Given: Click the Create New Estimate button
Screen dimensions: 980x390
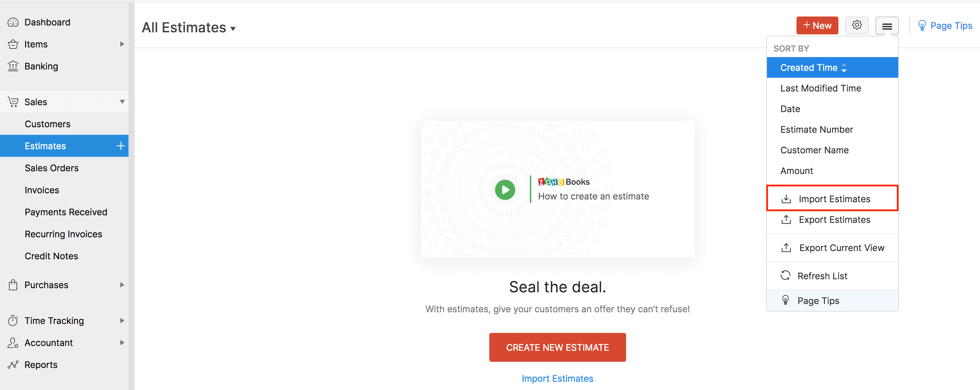Looking at the screenshot, I should [557, 347].
